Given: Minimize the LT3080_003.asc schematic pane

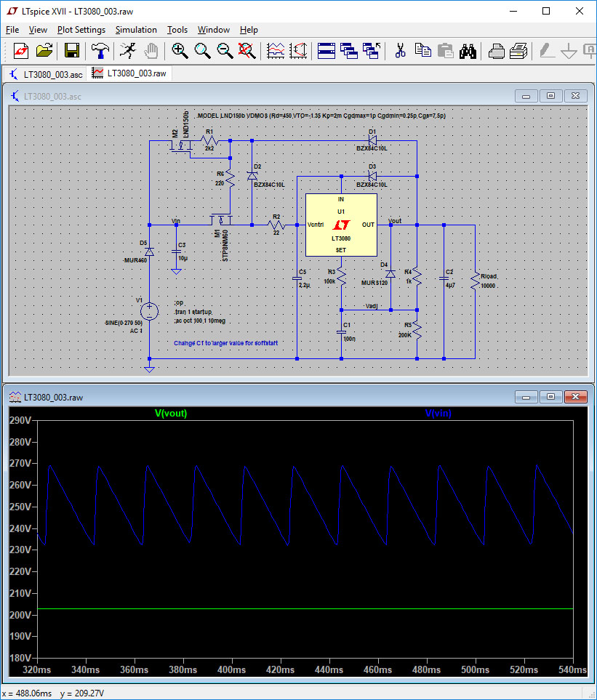Looking at the screenshot, I should point(526,96).
